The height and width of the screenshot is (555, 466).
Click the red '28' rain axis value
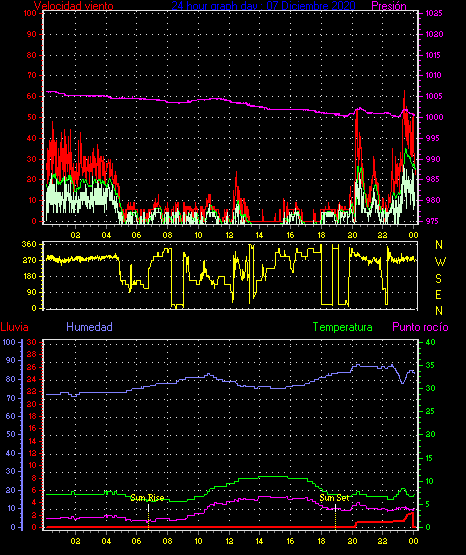(32, 354)
